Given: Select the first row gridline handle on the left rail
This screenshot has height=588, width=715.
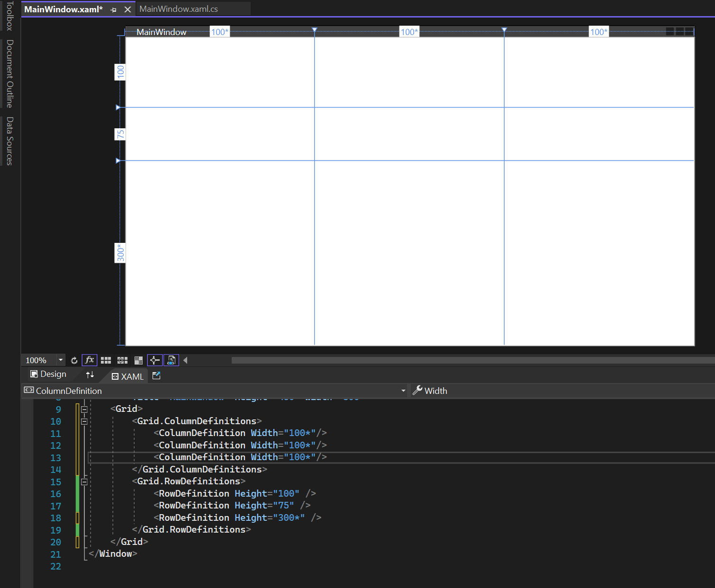Looking at the screenshot, I should [x=118, y=107].
